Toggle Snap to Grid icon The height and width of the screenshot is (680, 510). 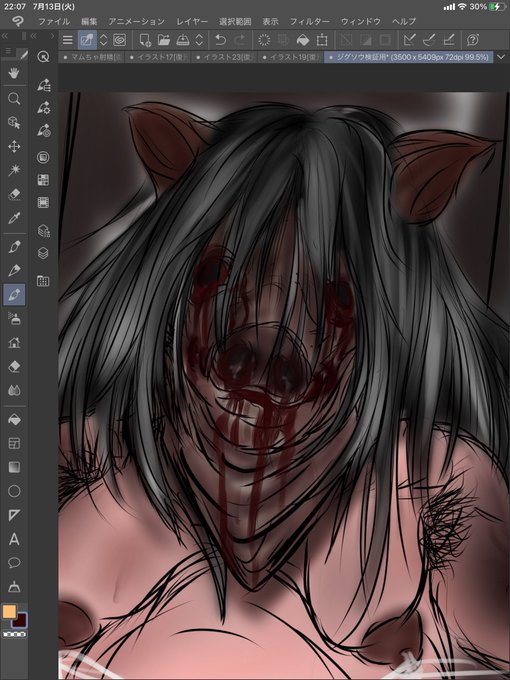click(449, 40)
